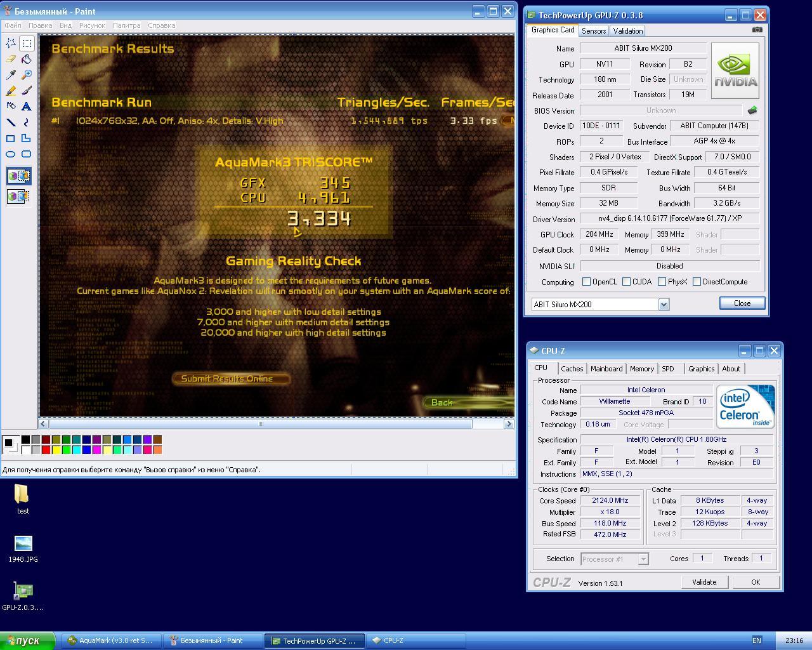Click the Validate button in CPU-Z

[x=704, y=582]
